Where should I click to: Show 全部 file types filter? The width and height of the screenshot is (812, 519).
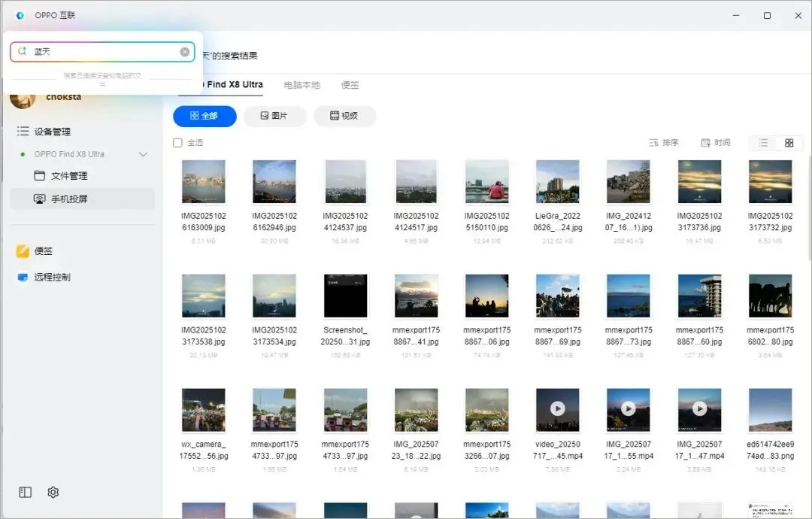205,116
